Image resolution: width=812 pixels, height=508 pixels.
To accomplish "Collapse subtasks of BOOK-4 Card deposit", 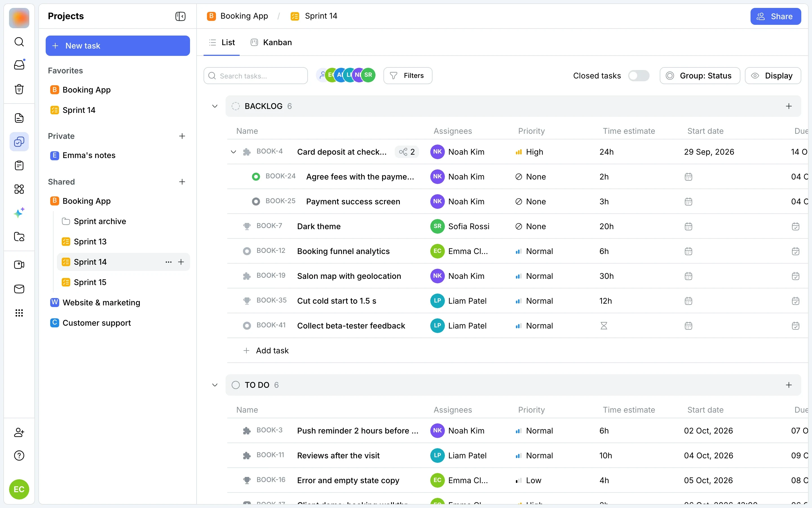I will [233, 152].
